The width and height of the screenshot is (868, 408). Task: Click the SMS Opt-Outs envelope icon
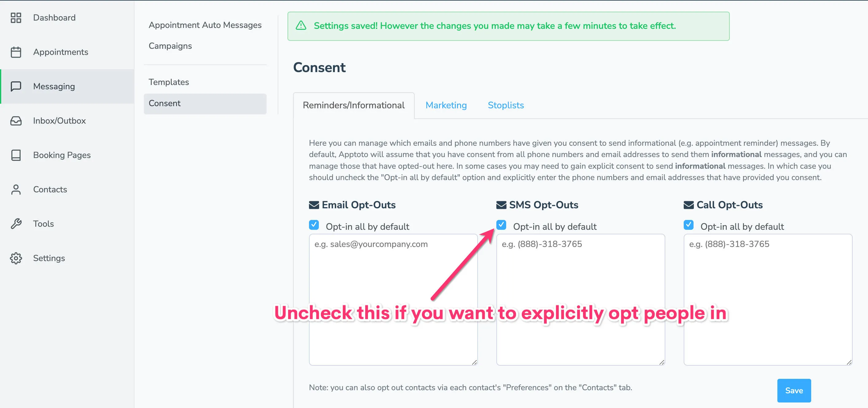501,204
